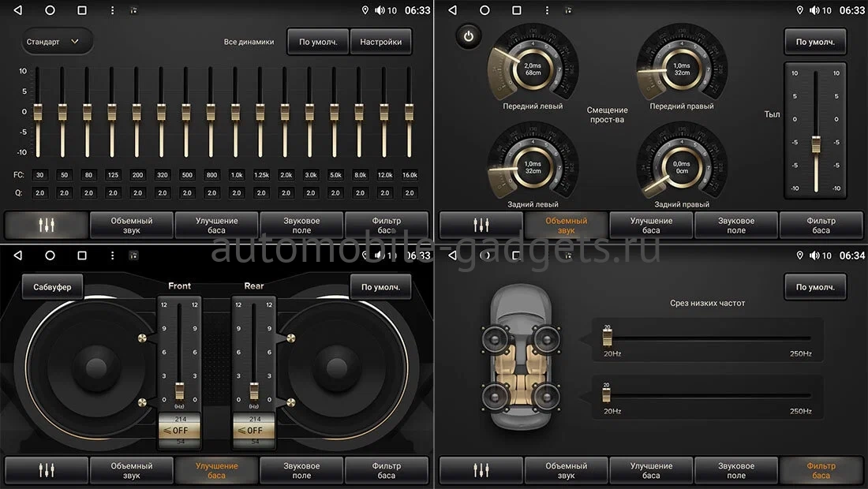
Task: Toggle the OFF switch under the Rear slider
Action: [x=254, y=431]
